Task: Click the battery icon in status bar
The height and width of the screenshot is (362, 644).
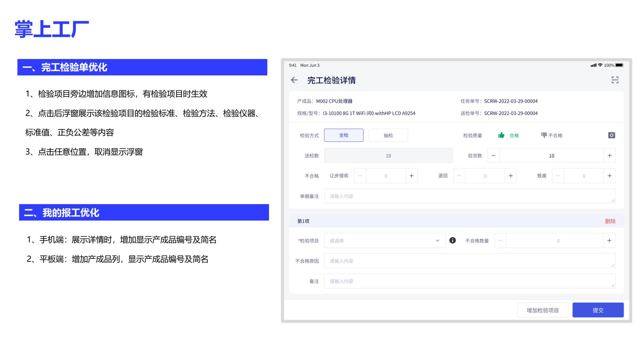Action: pyautogui.click(x=619, y=65)
